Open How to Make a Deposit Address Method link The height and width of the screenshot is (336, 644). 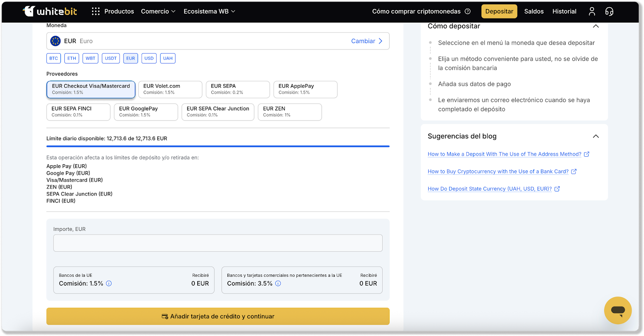(504, 154)
